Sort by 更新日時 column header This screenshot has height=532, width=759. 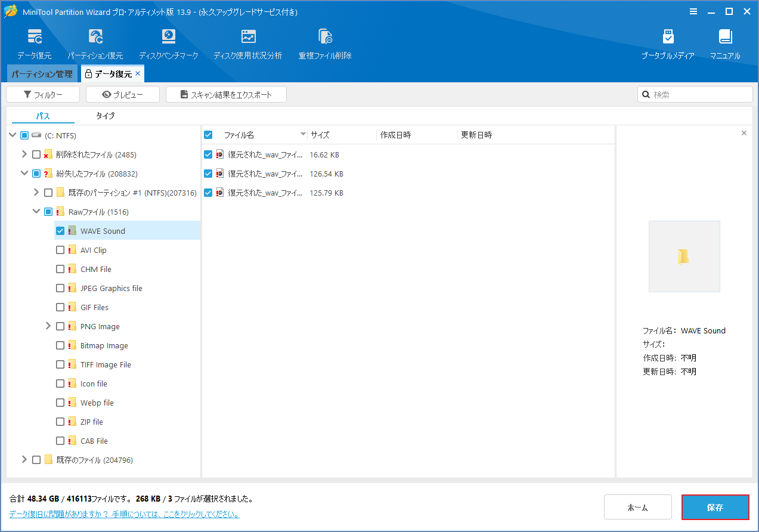point(477,135)
